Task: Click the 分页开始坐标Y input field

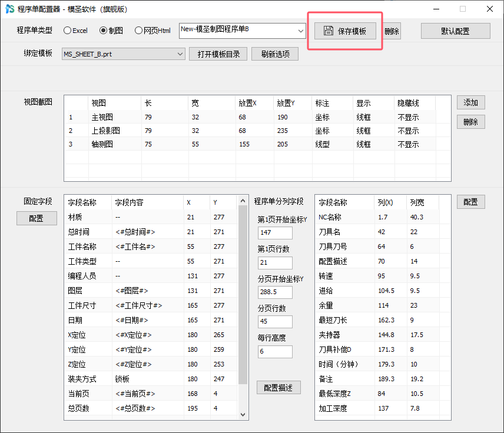Action: 275,292
